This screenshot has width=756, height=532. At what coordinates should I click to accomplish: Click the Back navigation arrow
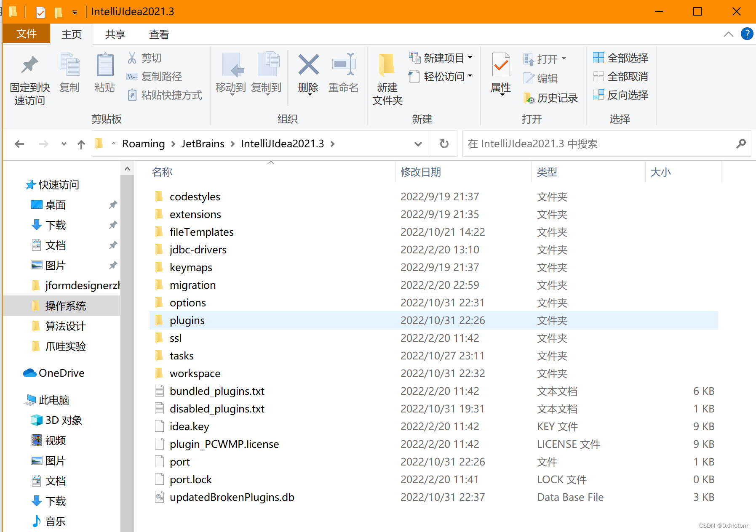[x=19, y=144]
